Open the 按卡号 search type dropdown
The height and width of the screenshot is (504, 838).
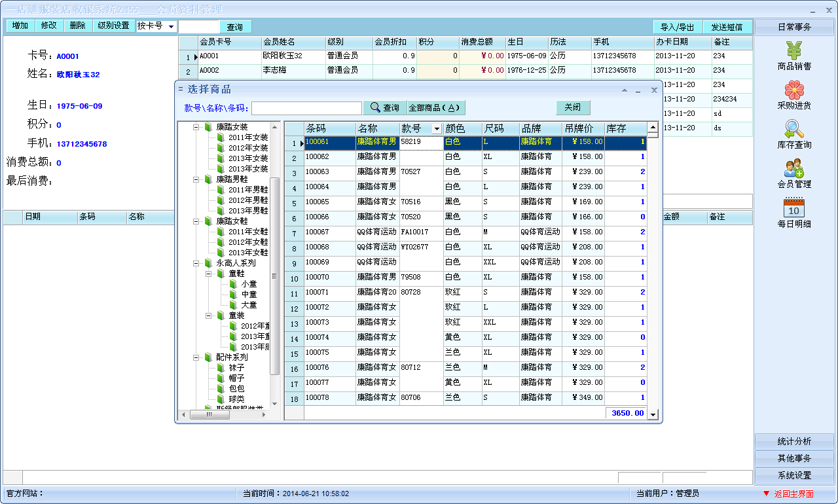point(171,26)
